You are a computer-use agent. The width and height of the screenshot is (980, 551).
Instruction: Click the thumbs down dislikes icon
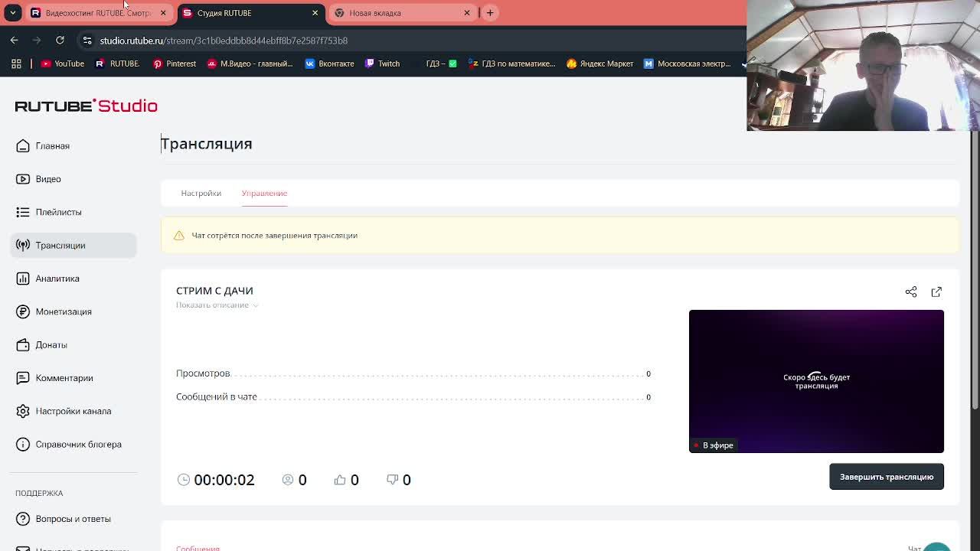coord(392,480)
